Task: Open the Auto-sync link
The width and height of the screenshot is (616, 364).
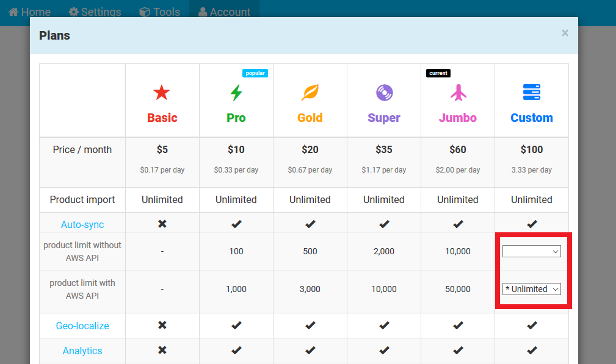Action: [82, 224]
